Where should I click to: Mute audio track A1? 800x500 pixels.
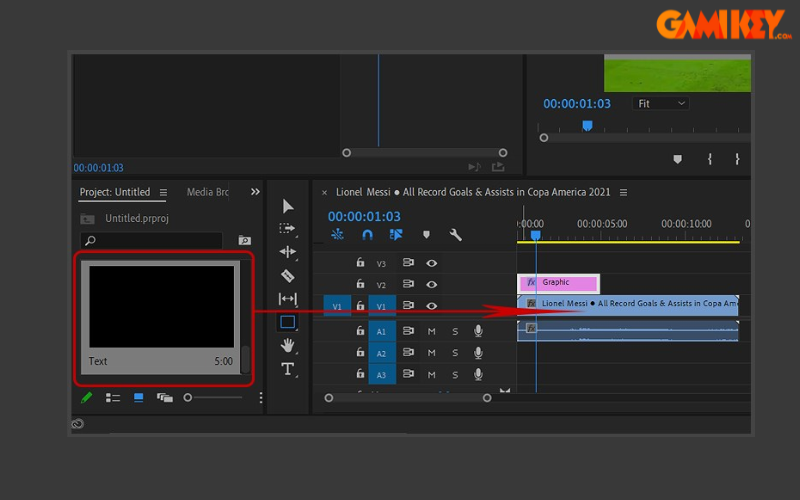click(x=432, y=332)
